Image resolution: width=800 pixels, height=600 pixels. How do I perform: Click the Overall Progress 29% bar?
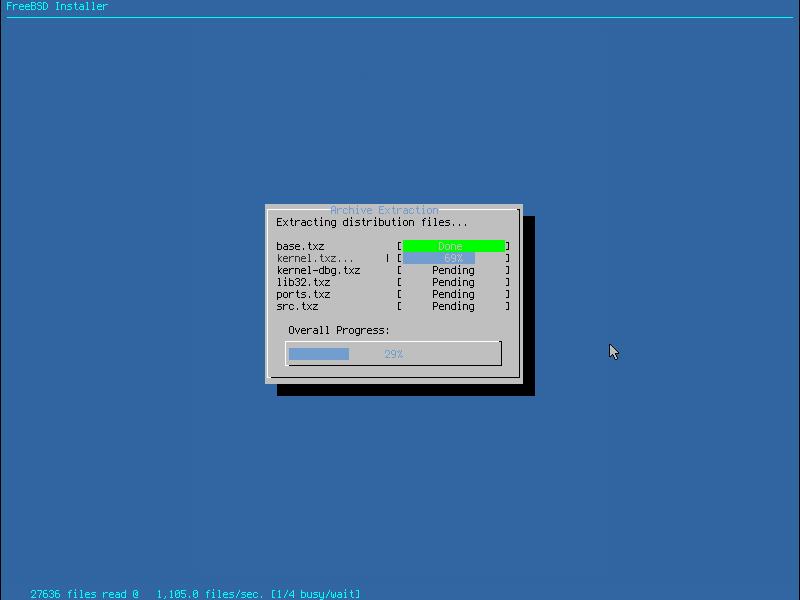tap(393, 354)
